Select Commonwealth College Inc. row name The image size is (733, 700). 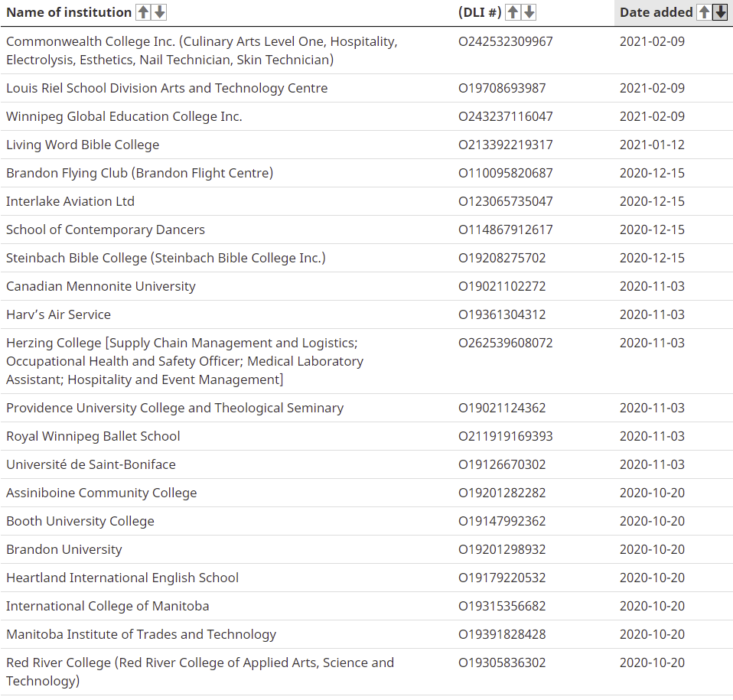click(201, 50)
